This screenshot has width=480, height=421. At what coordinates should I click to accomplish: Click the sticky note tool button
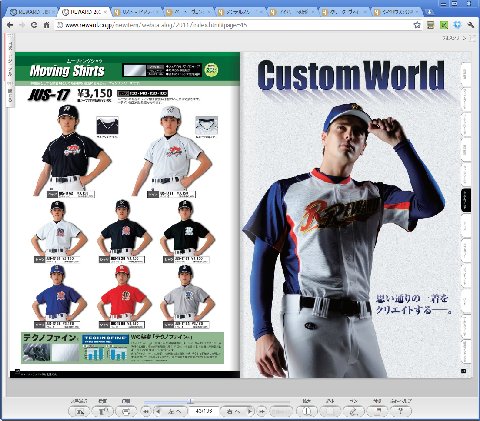(377, 412)
